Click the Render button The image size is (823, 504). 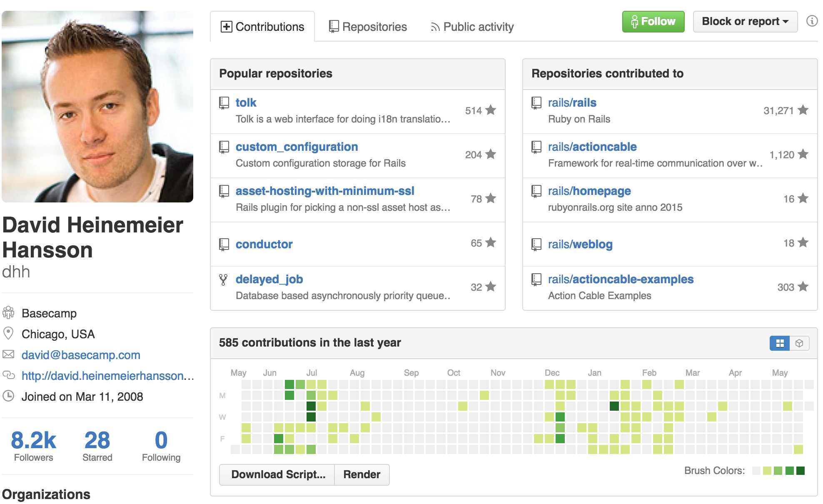point(362,474)
